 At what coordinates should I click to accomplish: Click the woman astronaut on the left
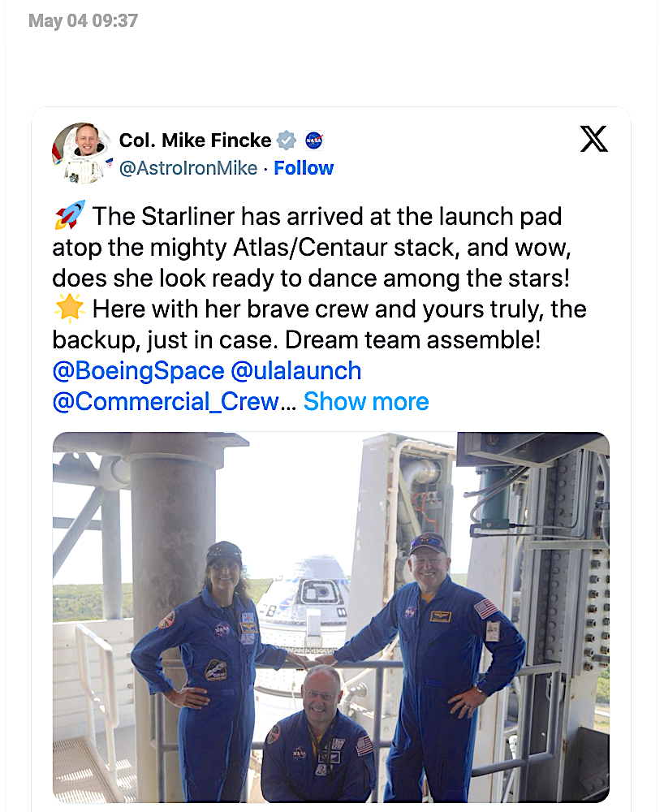(213, 658)
